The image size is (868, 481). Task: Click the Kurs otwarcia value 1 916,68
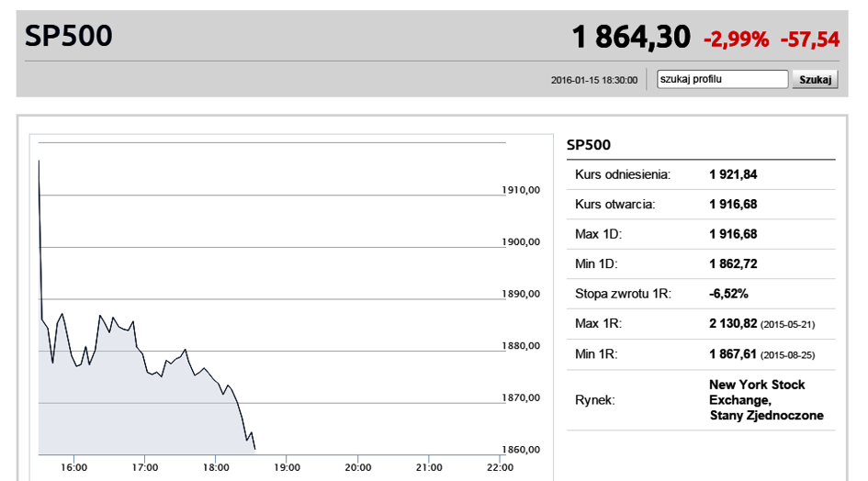[x=733, y=205]
